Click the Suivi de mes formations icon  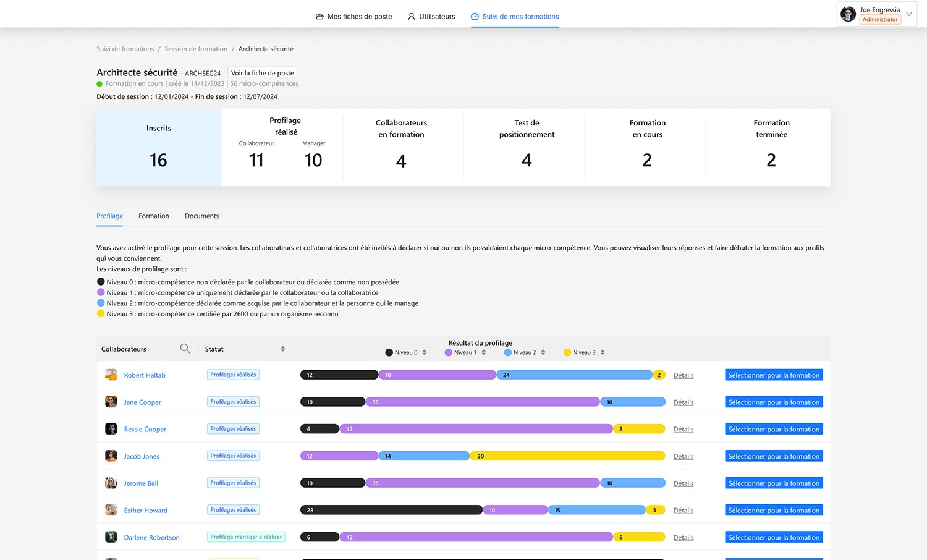(x=475, y=17)
